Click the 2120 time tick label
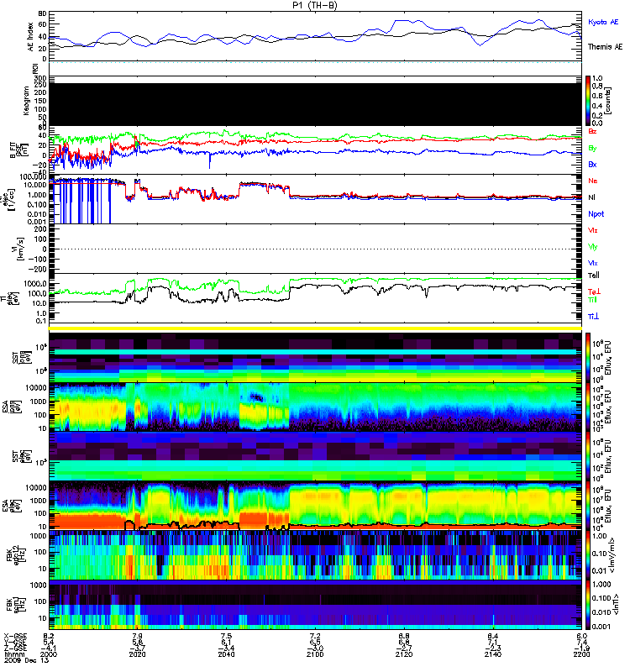 click(404, 654)
